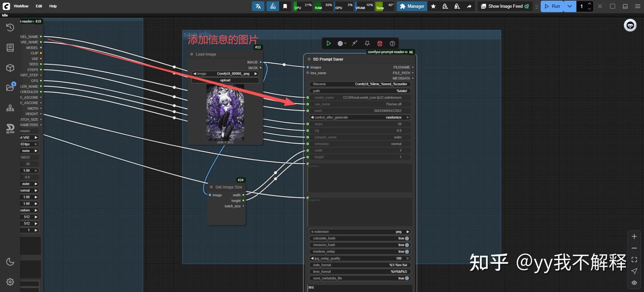The width and height of the screenshot is (644, 292).
Task: Disable the lossless_webp toggle
Action: click(407, 252)
